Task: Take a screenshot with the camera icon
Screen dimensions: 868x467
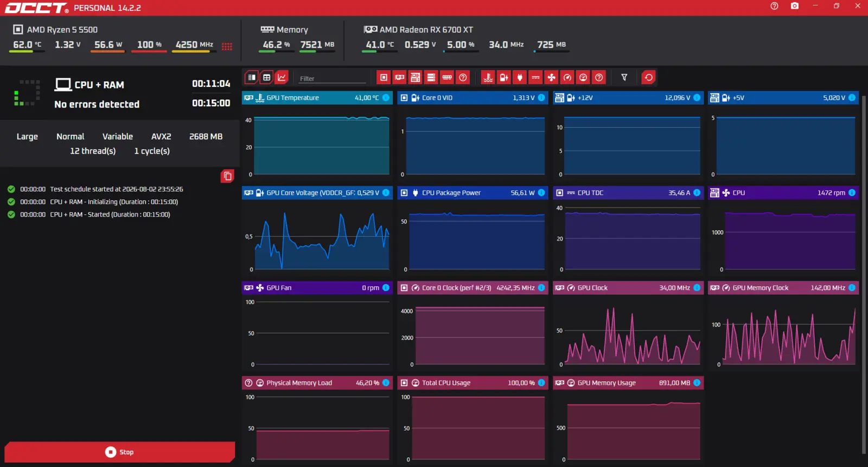Action: pos(795,6)
